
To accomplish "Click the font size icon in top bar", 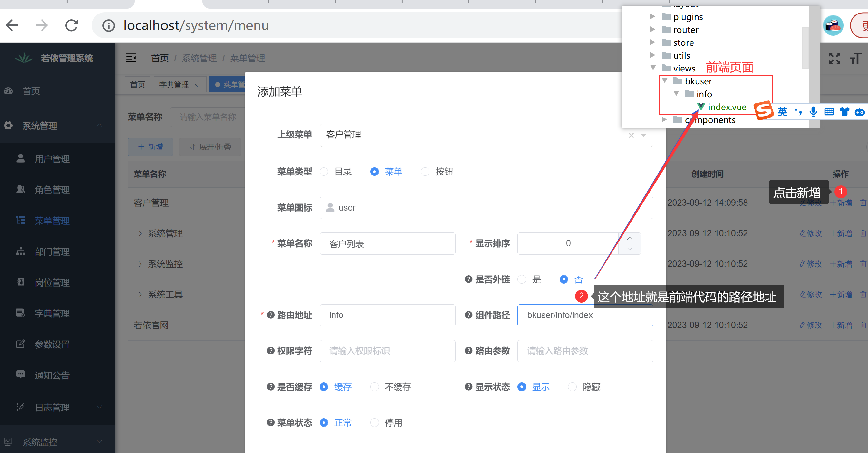I will (x=855, y=58).
